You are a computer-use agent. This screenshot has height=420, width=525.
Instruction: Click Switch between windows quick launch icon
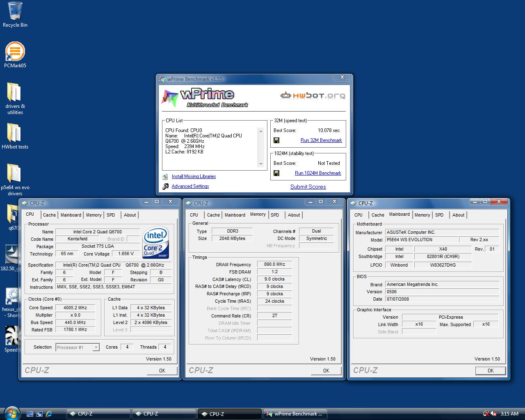coord(39,414)
